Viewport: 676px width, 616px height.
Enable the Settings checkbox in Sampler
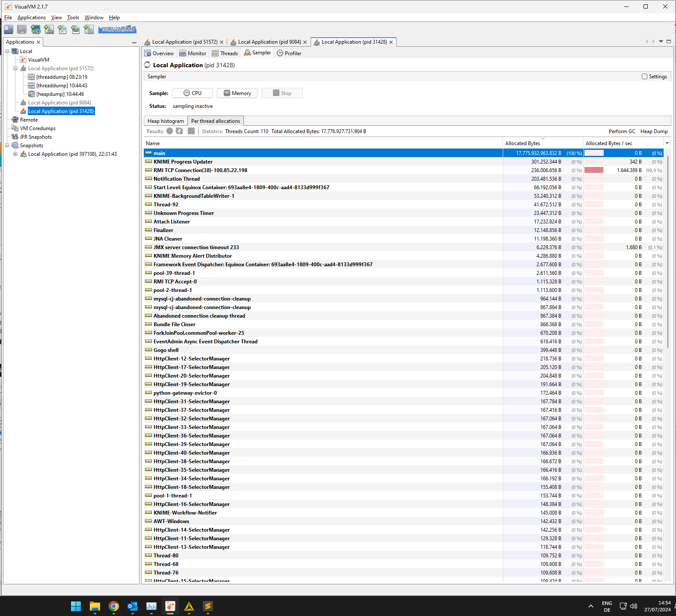pos(644,77)
